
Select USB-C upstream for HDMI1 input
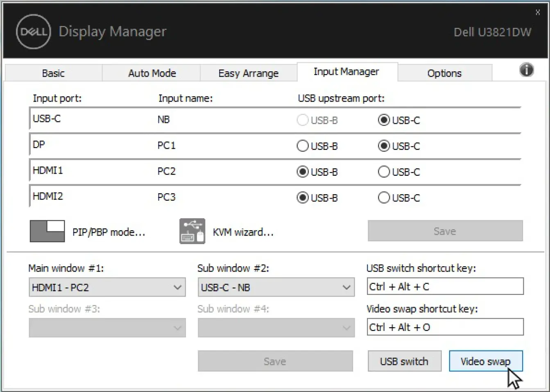(x=384, y=172)
